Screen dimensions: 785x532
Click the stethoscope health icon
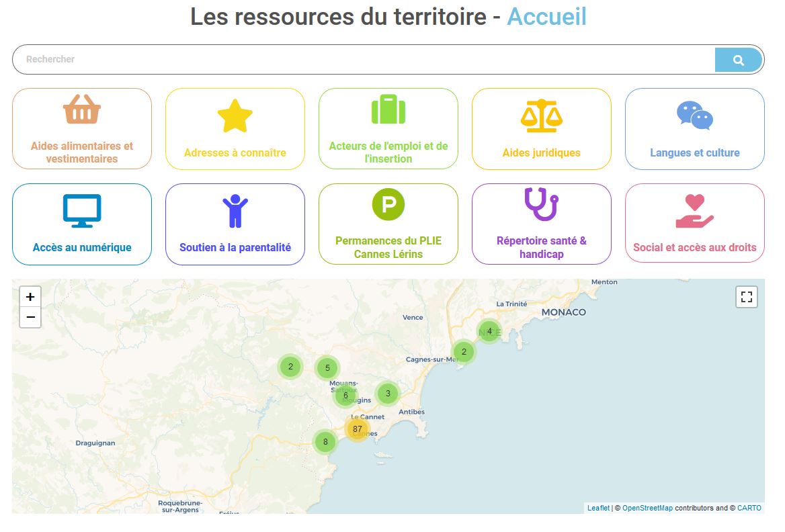tap(542, 204)
